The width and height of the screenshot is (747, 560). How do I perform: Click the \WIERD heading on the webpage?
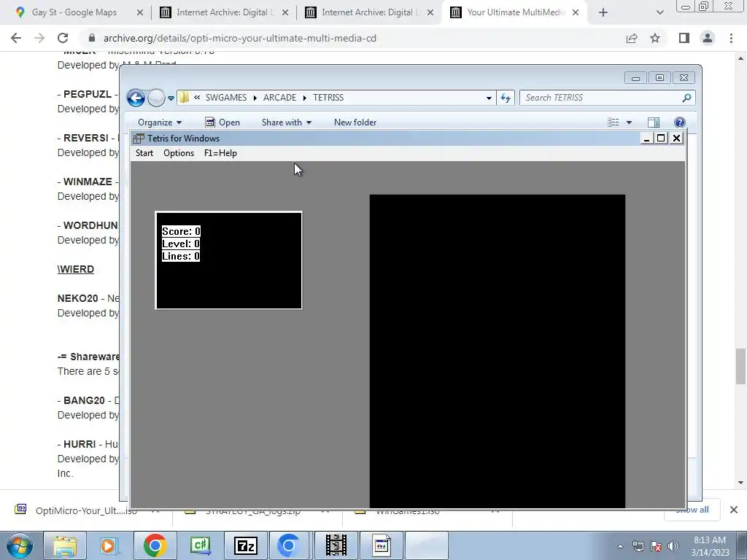(x=76, y=270)
